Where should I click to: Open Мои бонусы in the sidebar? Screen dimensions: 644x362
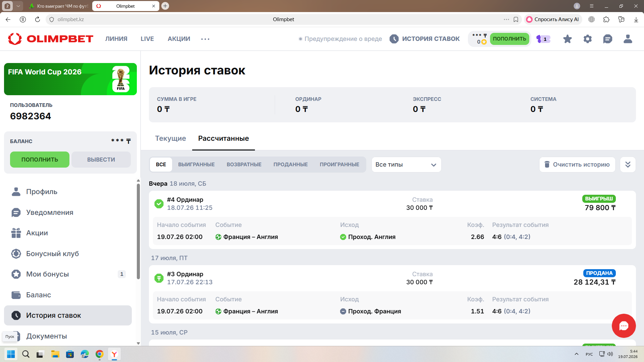[68, 274]
